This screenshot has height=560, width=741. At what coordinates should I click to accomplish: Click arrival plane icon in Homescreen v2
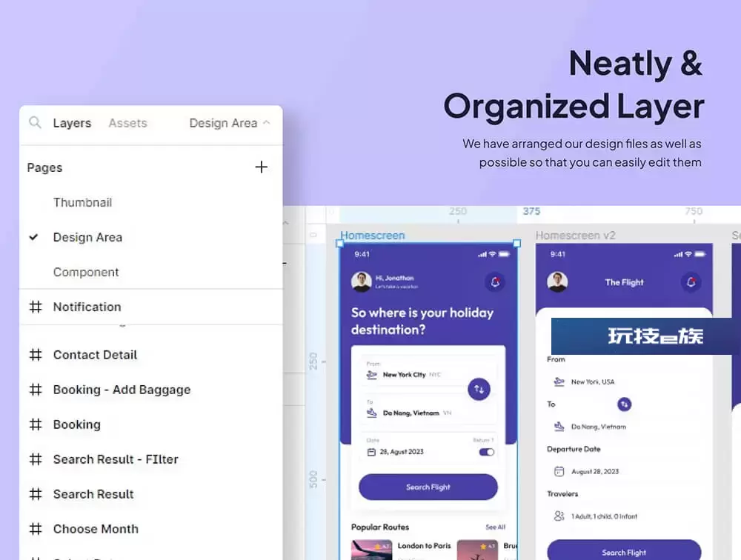[x=559, y=426]
